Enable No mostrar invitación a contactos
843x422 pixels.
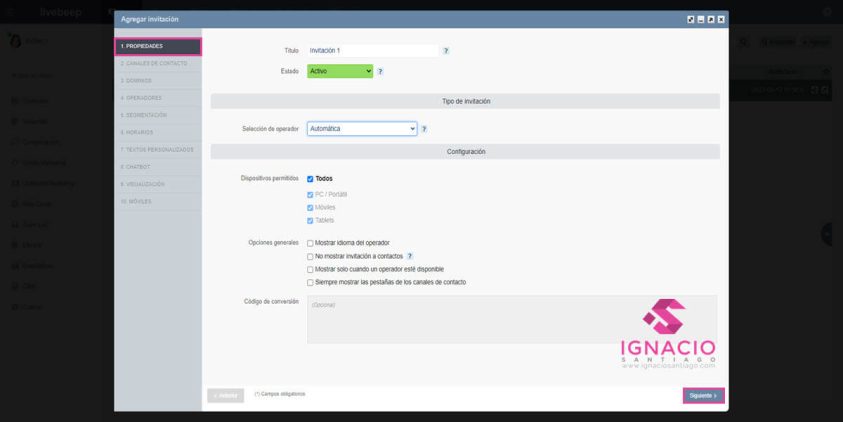tap(310, 256)
